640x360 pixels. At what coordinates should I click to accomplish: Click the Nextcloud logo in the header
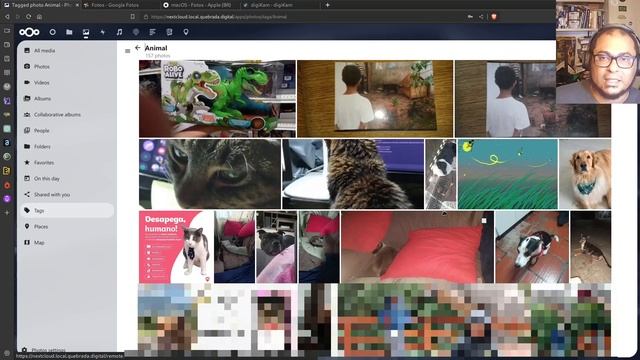point(29,32)
